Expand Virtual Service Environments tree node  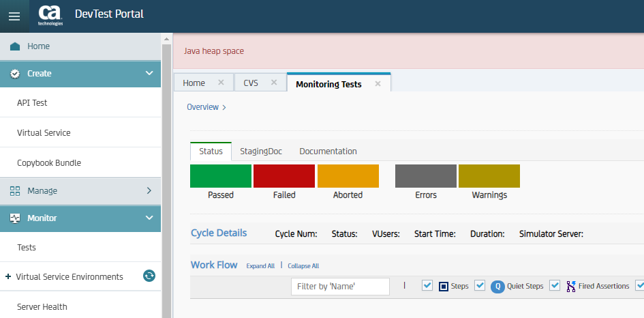(x=8, y=276)
